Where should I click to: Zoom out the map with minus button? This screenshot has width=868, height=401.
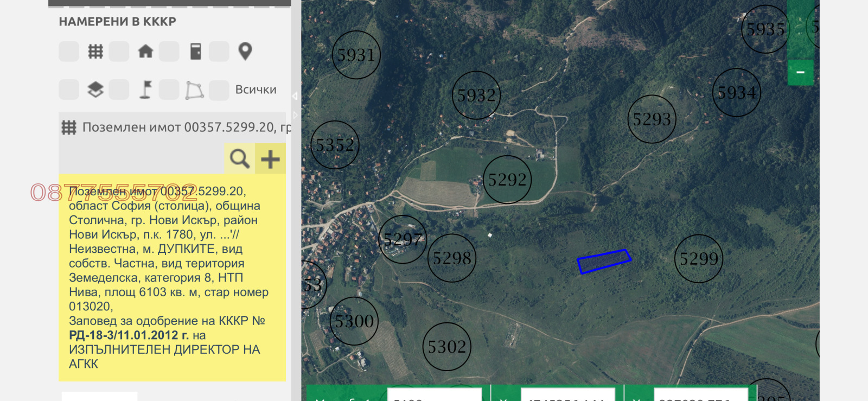[800, 72]
